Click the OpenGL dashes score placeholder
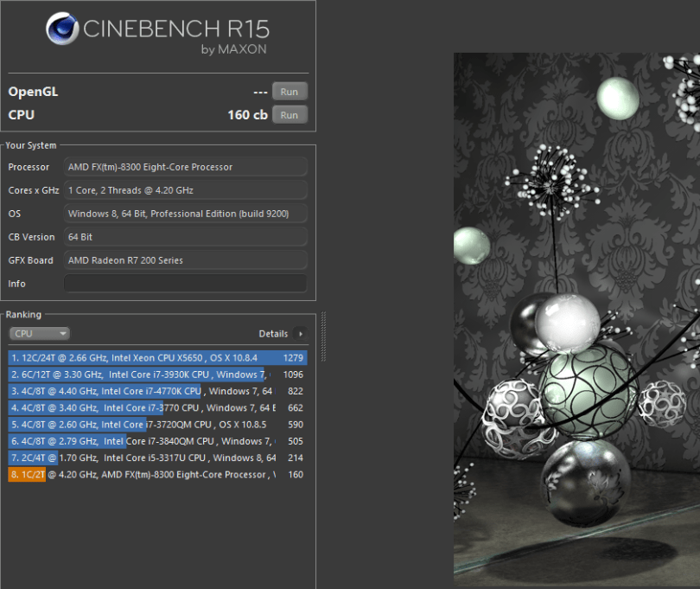The width and height of the screenshot is (700, 589). 260,92
